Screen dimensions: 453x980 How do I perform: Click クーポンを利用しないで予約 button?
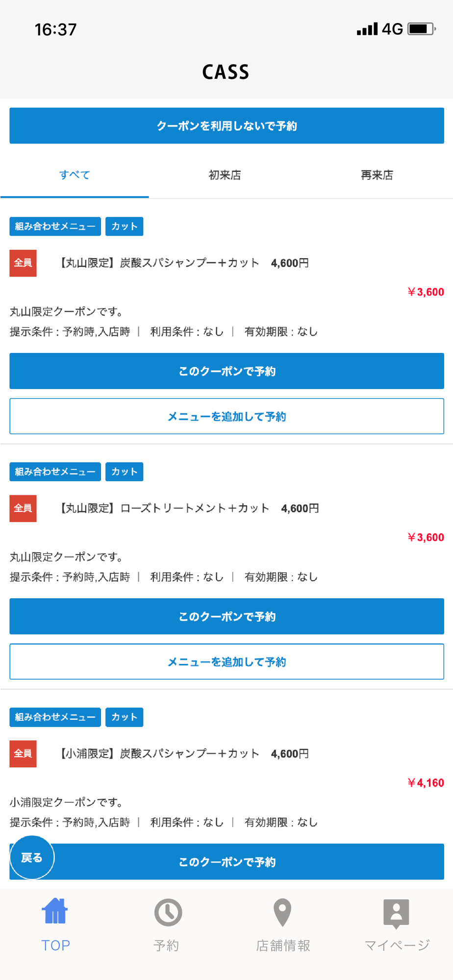pyautogui.click(x=226, y=126)
